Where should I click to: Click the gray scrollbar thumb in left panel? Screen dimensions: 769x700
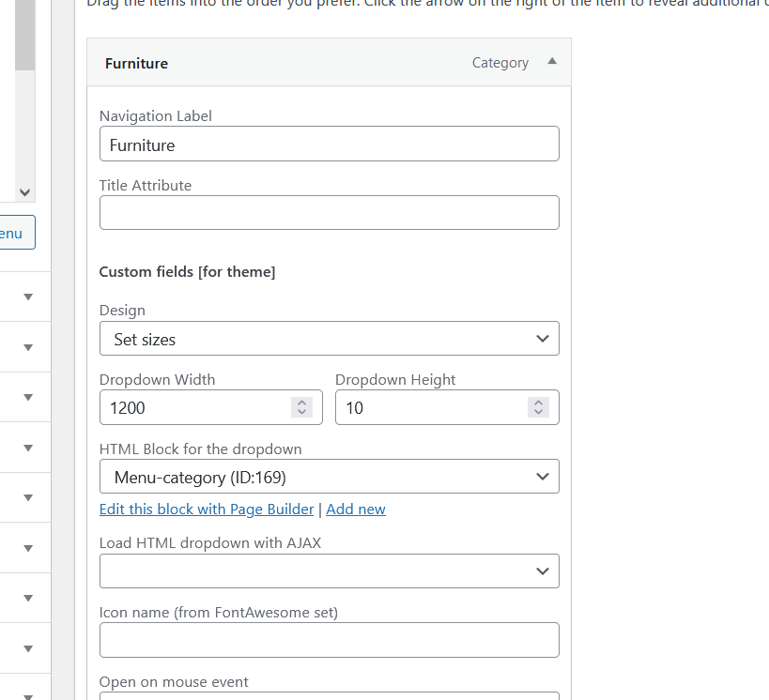25,38
